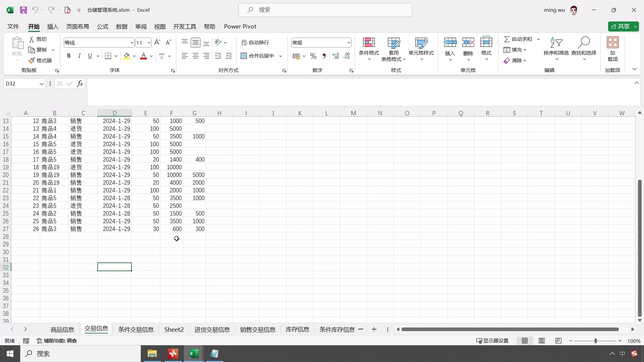Open the 等线 font name dropdown
This screenshot has height=362, width=644.
click(x=131, y=43)
